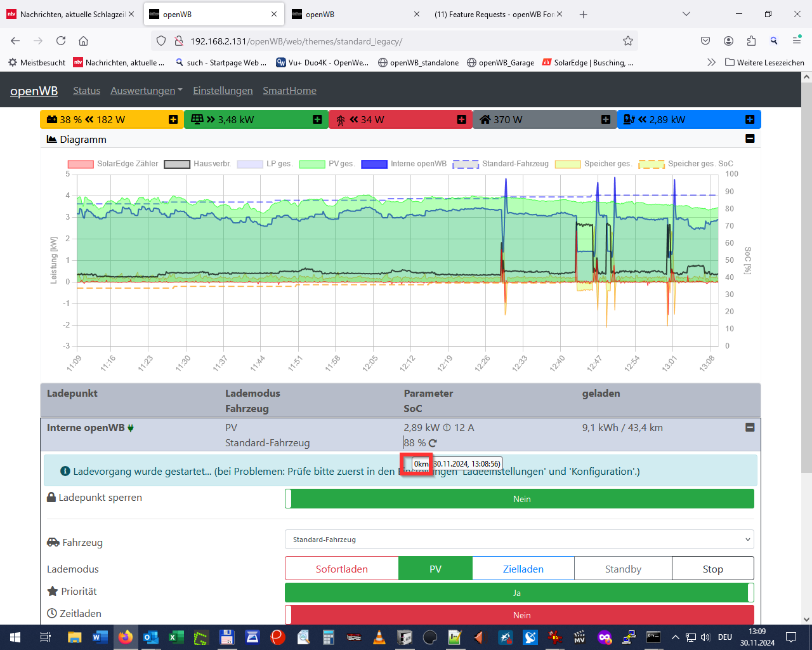Show more bookmarks chevron
The image size is (812, 650).
point(711,62)
